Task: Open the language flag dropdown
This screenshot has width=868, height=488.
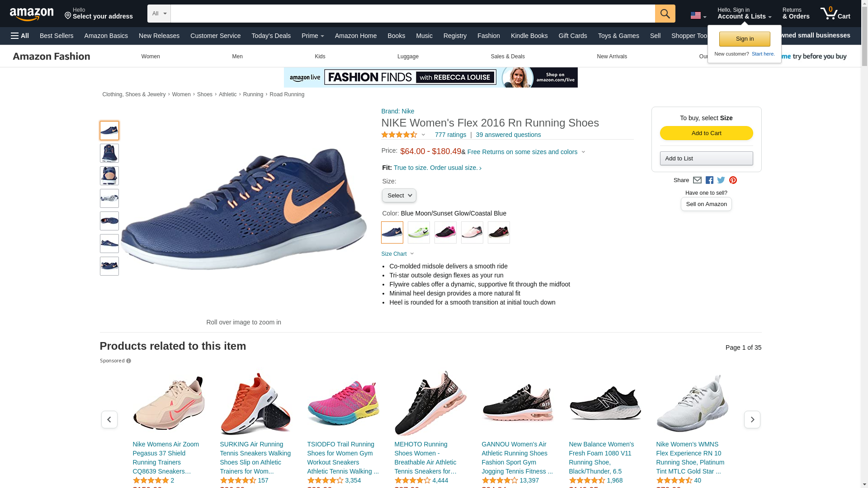Action: point(698,15)
